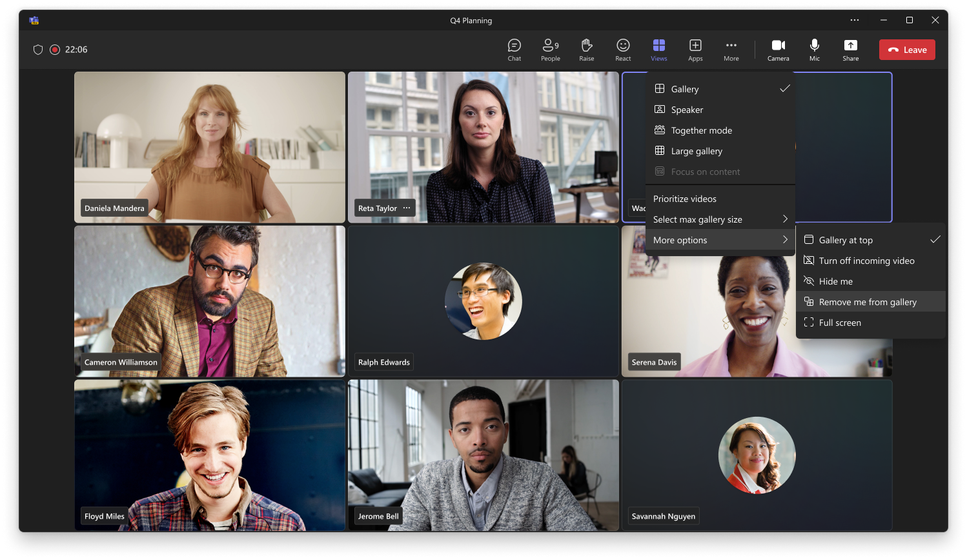Image resolution: width=967 pixels, height=560 pixels.
Task: Turn off the Camera
Action: click(778, 49)
